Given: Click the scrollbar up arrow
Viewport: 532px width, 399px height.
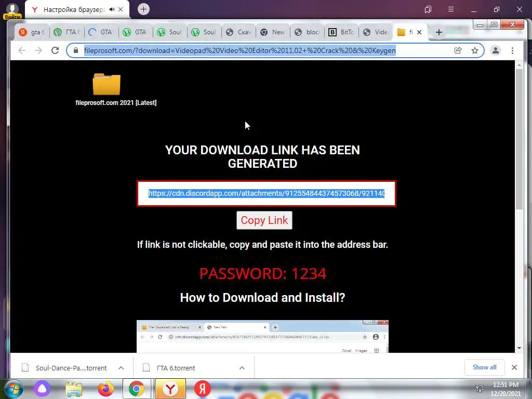Looking at the screenshot, I should [x=519, y=65].
